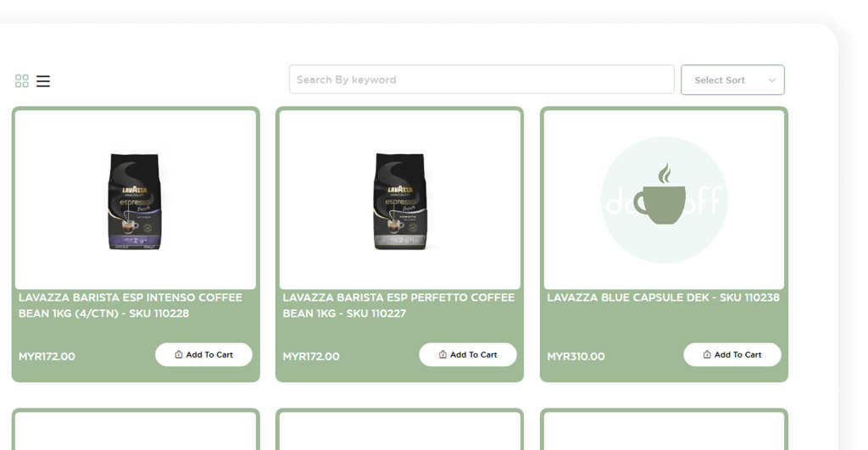
Task: Open the Perfetto coffee bag product image
Action: point(400,201)
